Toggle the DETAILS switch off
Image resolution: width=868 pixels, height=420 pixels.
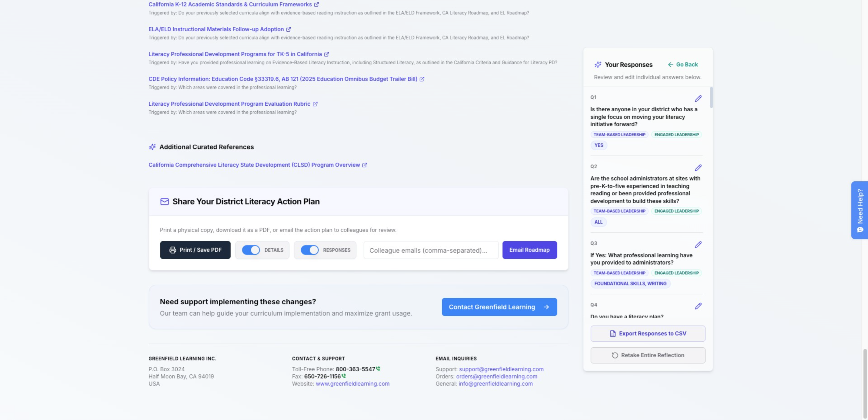251,250
